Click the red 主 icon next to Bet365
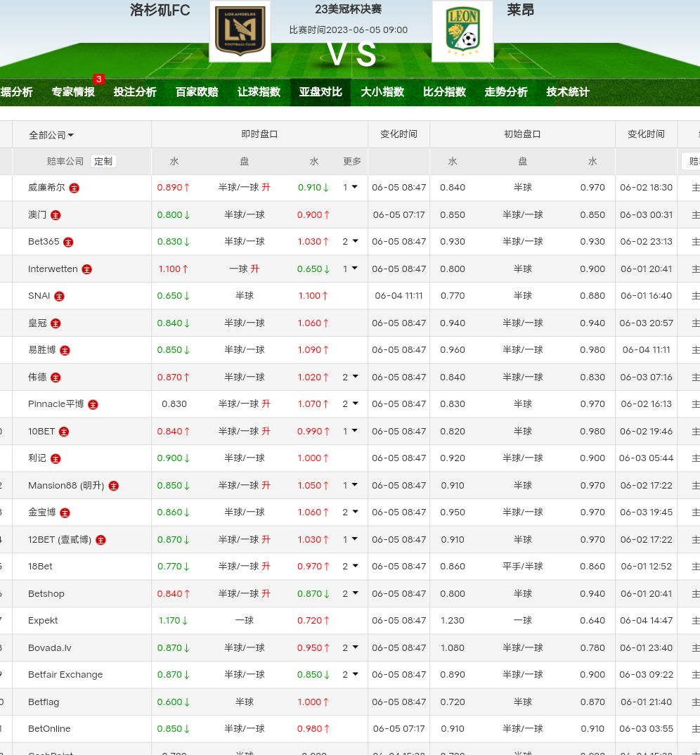 (x=68, y=243)
